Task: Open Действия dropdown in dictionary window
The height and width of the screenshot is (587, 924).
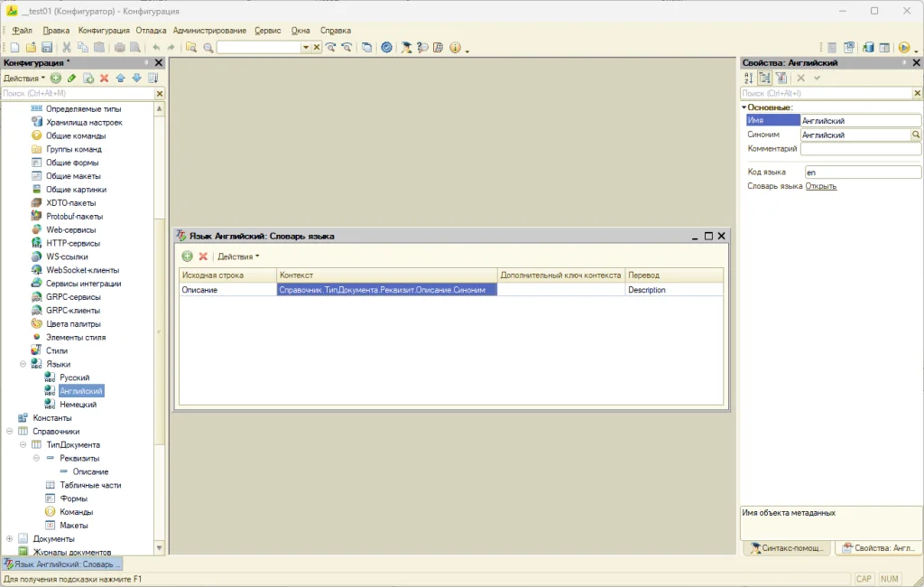Action: pyautogui.click(x=238, y=256)
